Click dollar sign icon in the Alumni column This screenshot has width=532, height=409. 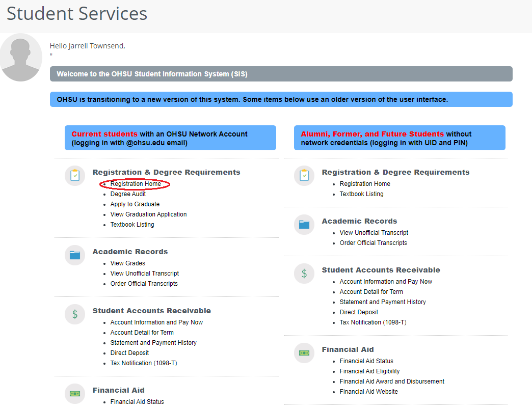(304, 274)
